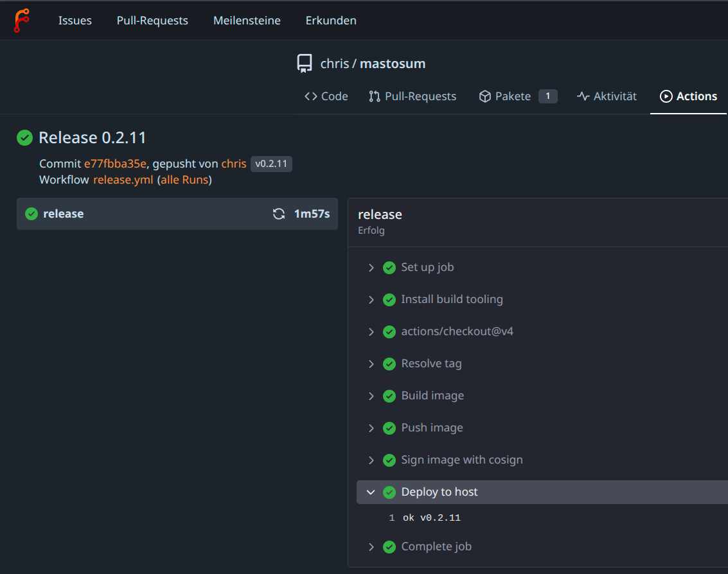Click the repository icon beside chris / mastosum
This screenshot has width=728, height=574.
point(305,64)
